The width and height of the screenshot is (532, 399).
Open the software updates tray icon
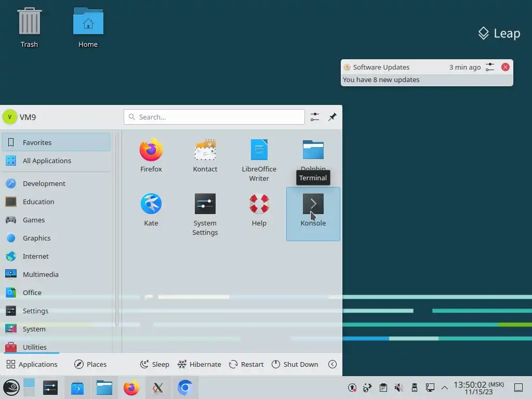click(x=352, y=388)
